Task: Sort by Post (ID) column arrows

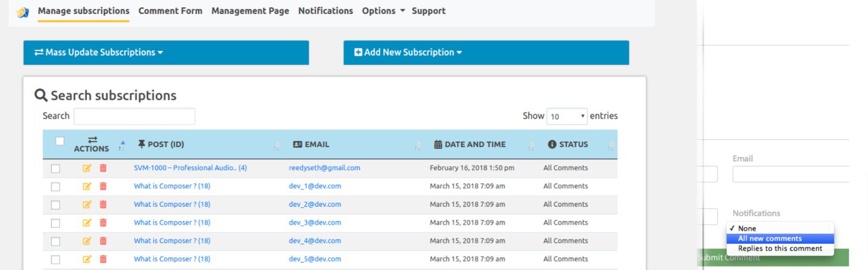Action: point(277,145)
